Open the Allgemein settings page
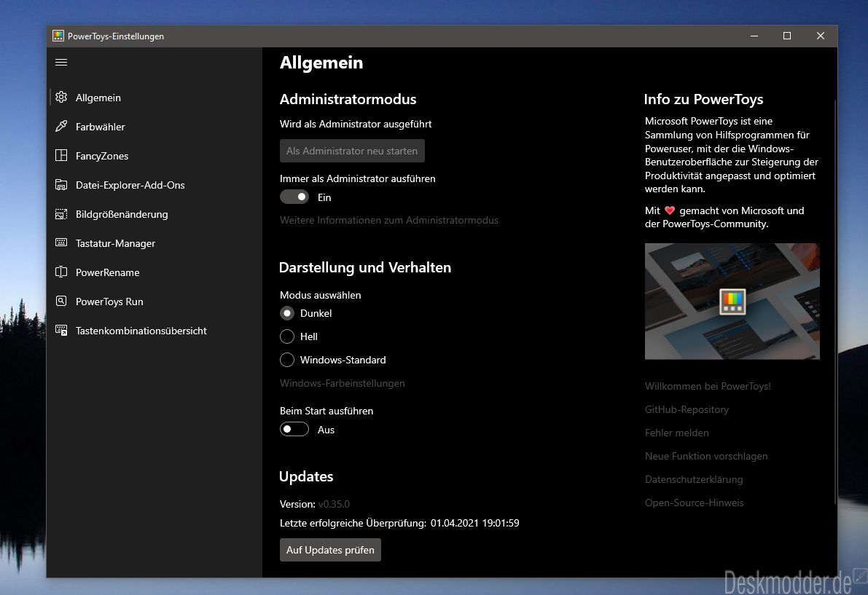 point(155,98)
